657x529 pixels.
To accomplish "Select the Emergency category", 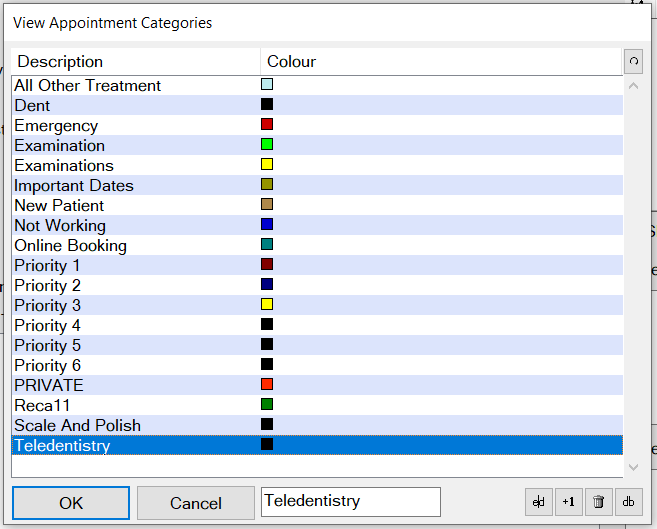I will pyautogui.click(x=317, y=125).
